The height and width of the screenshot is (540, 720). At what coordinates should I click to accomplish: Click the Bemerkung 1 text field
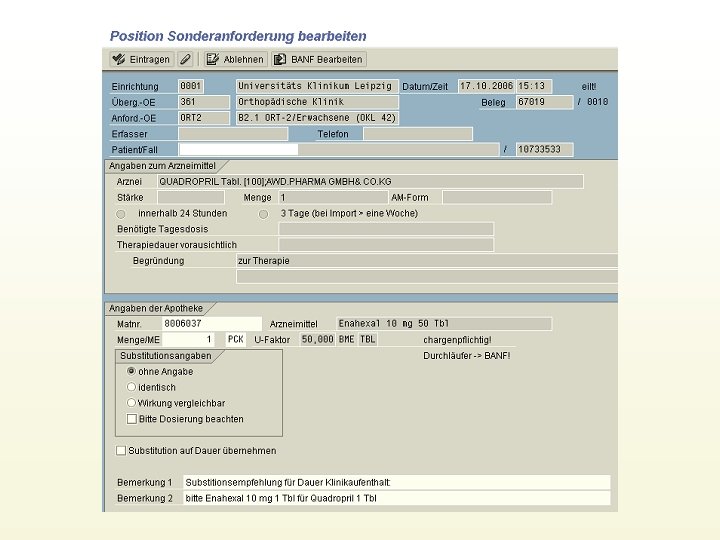(397, 482)
